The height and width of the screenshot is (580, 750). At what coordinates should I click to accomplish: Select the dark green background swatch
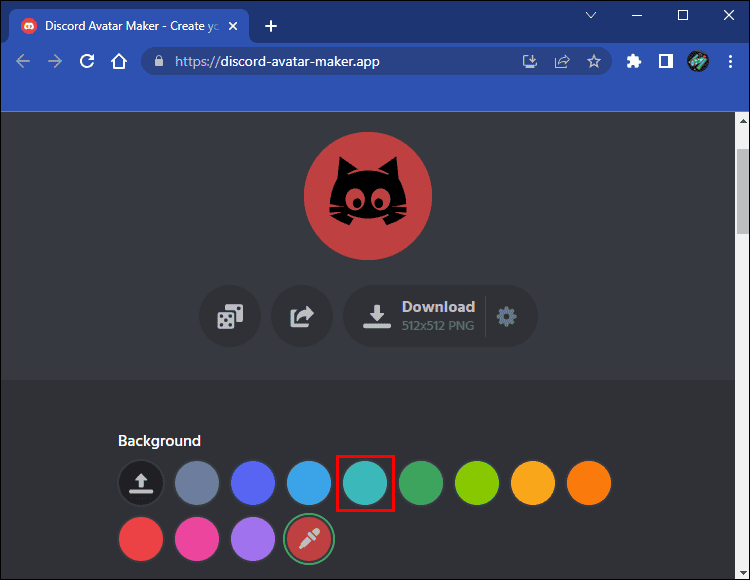tap(421, 483)
